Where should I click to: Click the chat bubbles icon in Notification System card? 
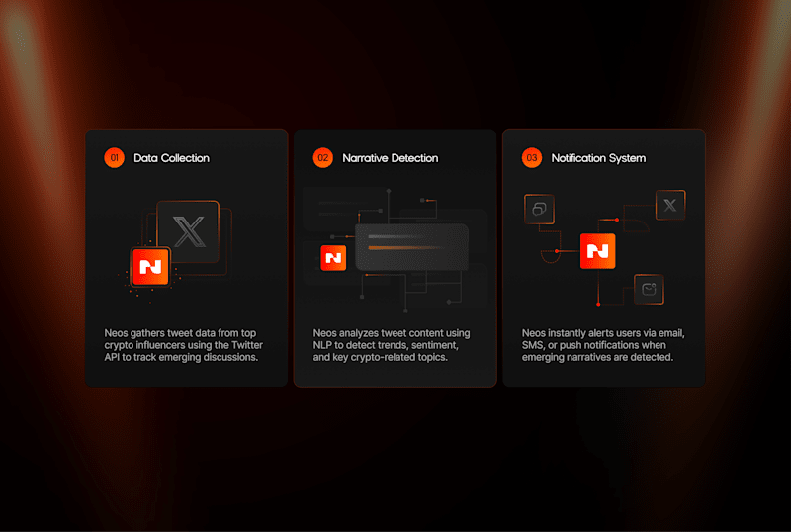coord(539,209)
